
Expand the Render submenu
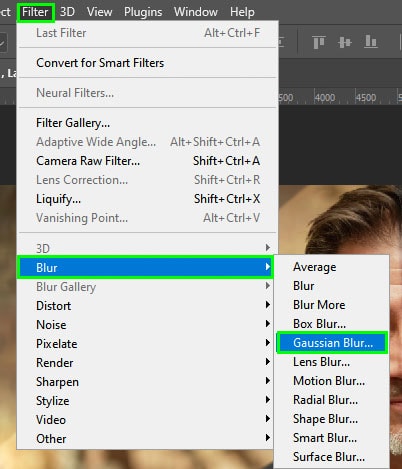pyautogui.click(x=147, y=363)
